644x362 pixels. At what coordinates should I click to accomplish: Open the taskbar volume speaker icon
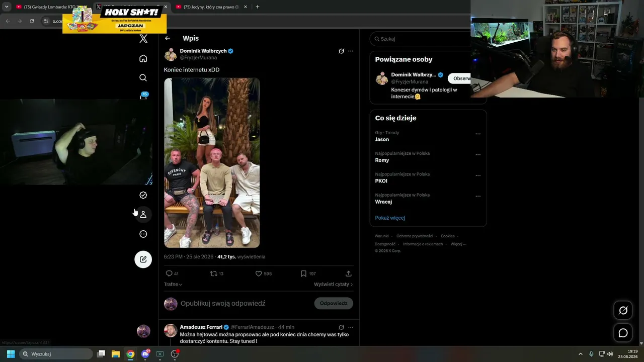(x=610, y=354)
